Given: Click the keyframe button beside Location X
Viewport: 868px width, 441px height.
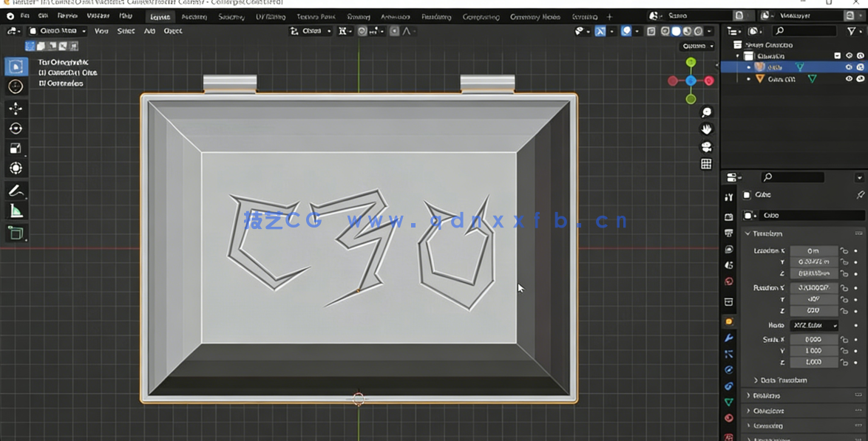Looking at the screenshot, I should coord(856,250).
